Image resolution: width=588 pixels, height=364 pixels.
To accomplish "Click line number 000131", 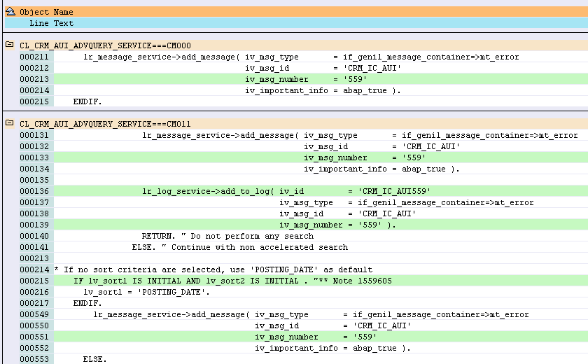I will [34, 135].
